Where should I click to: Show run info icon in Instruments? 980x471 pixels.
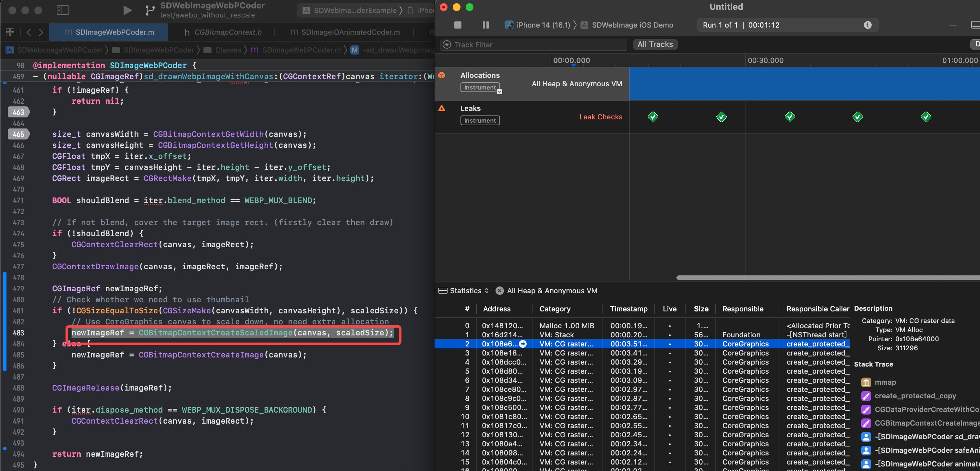(x=867, y=25)
